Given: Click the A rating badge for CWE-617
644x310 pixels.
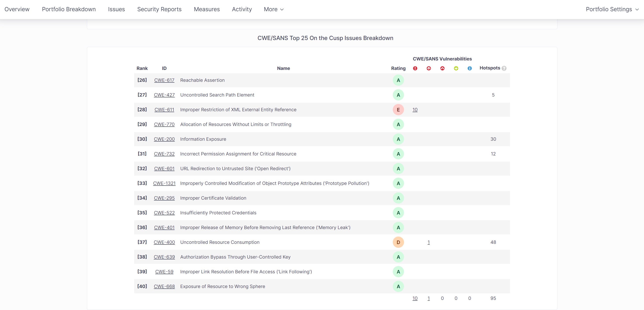Looking at the screenshot, I should point(398,80).
